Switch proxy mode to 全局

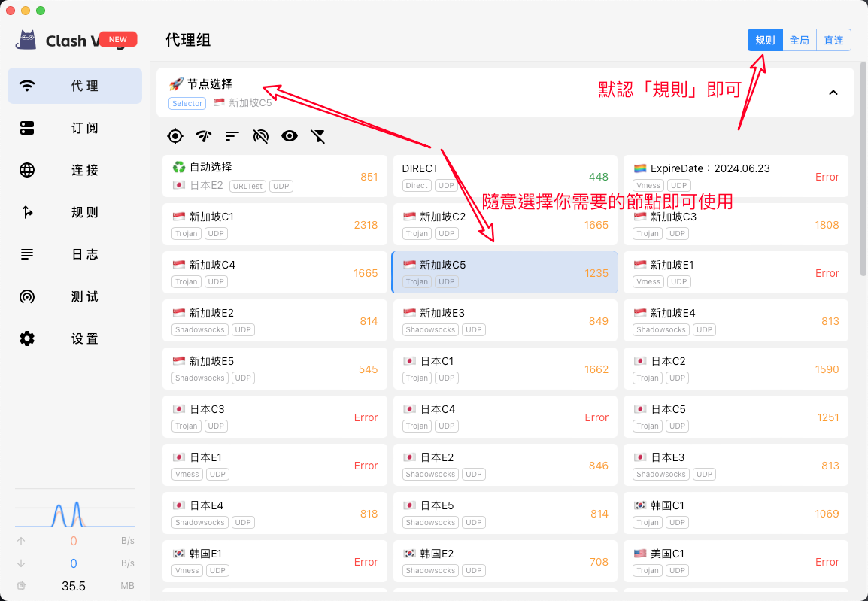click(x=800, y=40)
